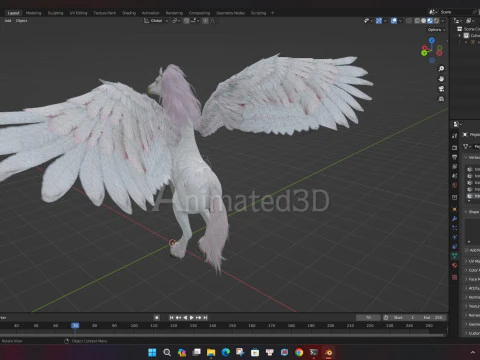Open the Material properties tab
Screen dimensions: 480x360
(x=455, y=265)
